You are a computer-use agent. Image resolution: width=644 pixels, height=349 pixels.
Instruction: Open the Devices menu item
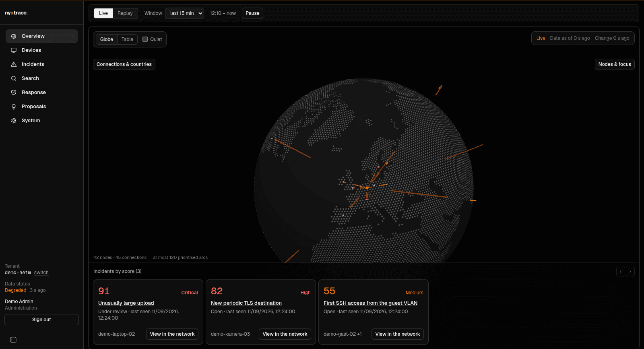click(x=41, y=50)
